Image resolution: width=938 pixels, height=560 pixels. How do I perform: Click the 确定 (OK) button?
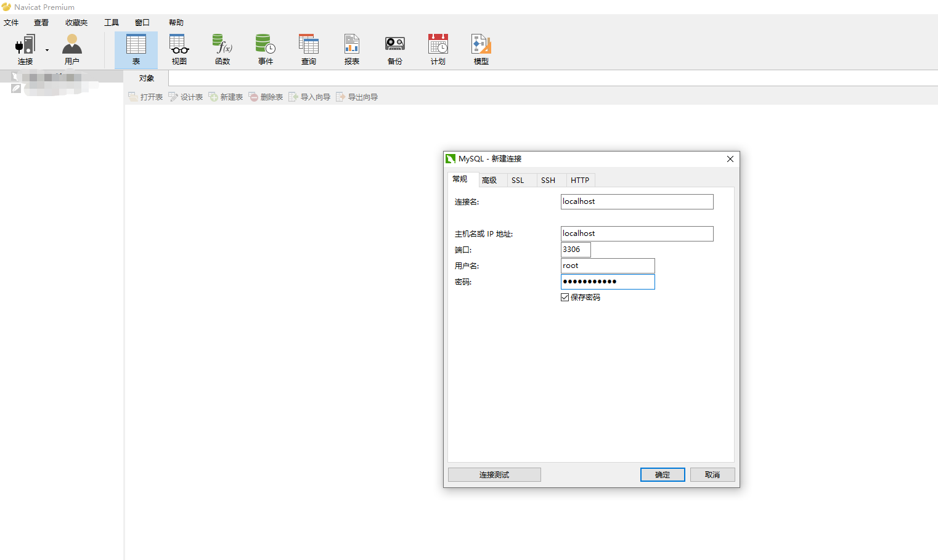[x=663, y=474]
